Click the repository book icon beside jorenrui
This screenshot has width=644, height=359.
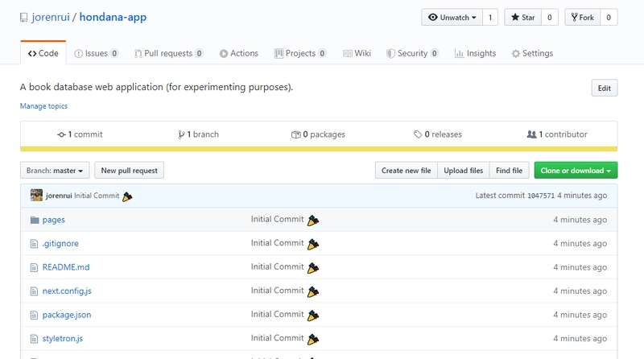tap(24, 18)
